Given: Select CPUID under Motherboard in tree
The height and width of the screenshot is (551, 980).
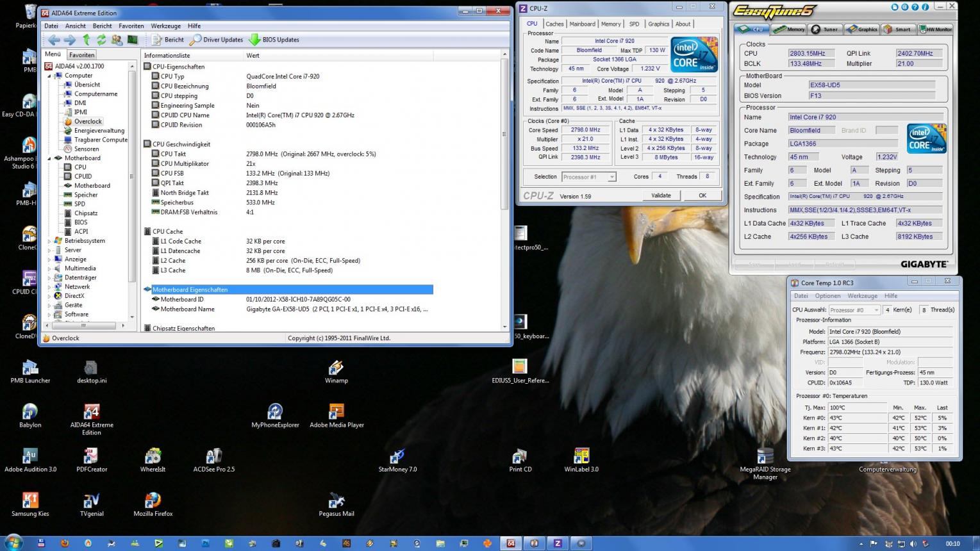Looking at the screenshot, I should tap(83, 176).
